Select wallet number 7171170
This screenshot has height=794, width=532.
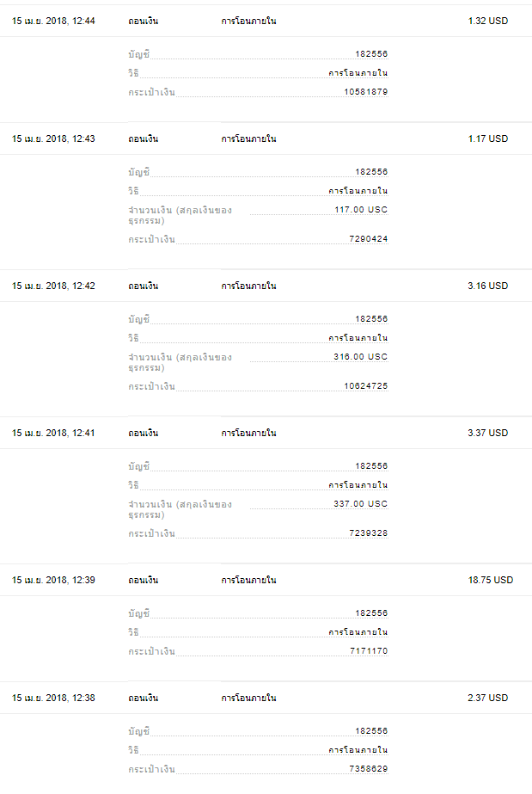point(369,650)
